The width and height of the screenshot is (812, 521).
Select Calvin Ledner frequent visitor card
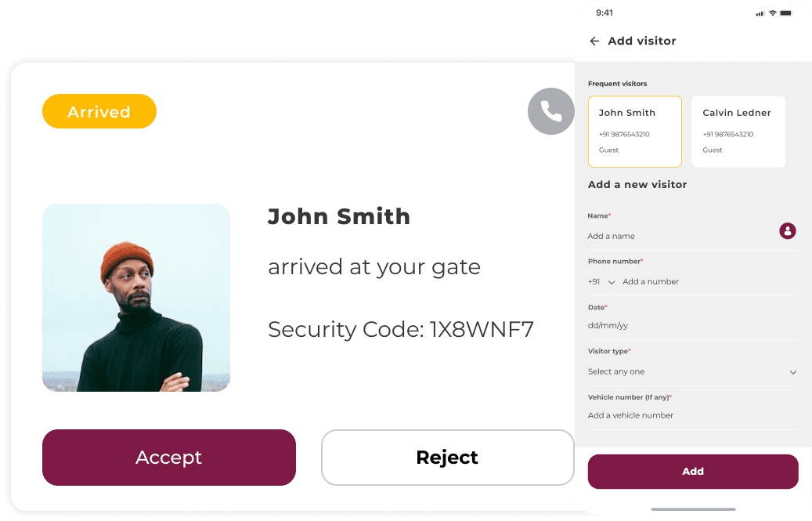click(738, 132)
